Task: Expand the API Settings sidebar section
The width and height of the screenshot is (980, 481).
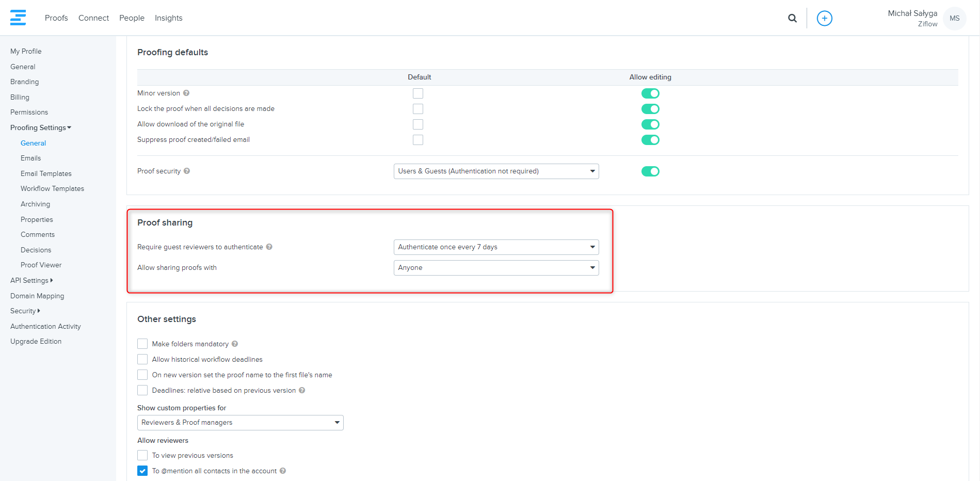Action: [31, 281]
